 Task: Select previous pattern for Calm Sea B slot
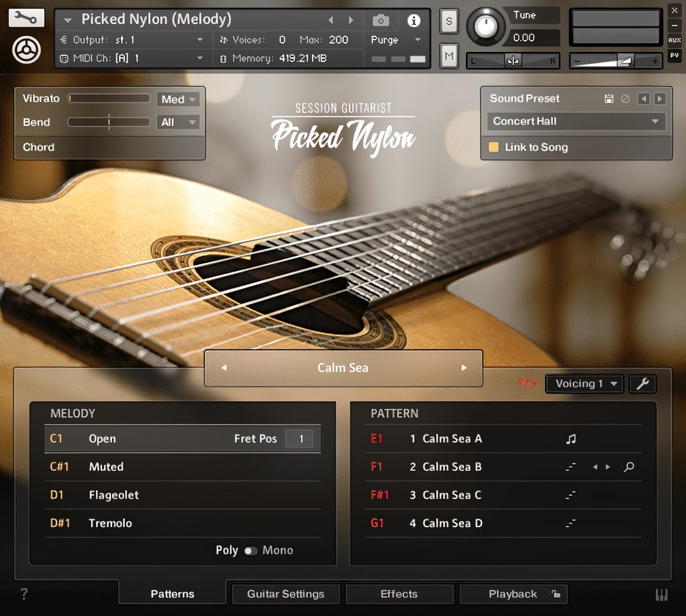[x=595, y=467]
